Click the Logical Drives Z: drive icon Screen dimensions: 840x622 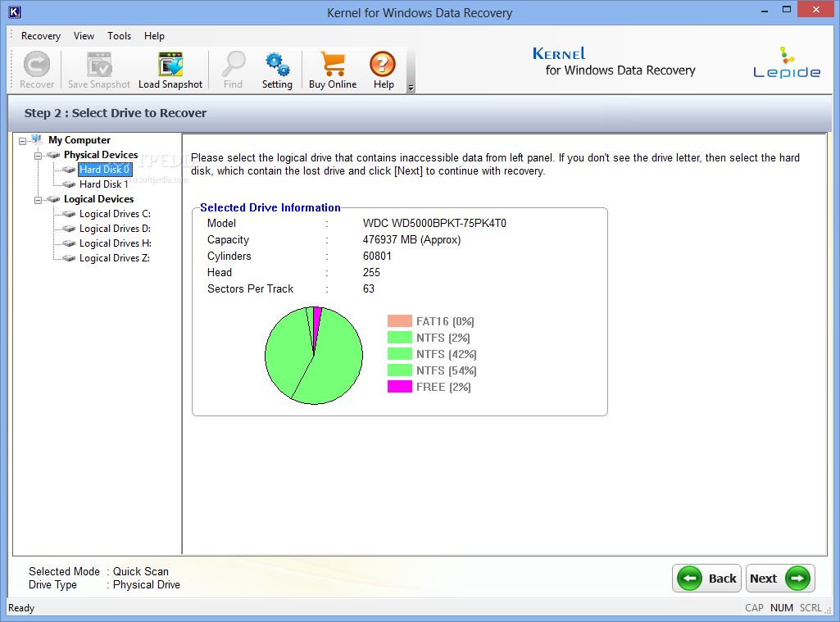click(x=69, y=258)
